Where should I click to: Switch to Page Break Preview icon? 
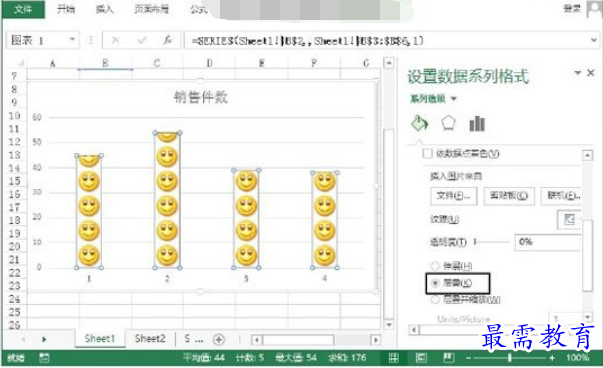point(448,358)
